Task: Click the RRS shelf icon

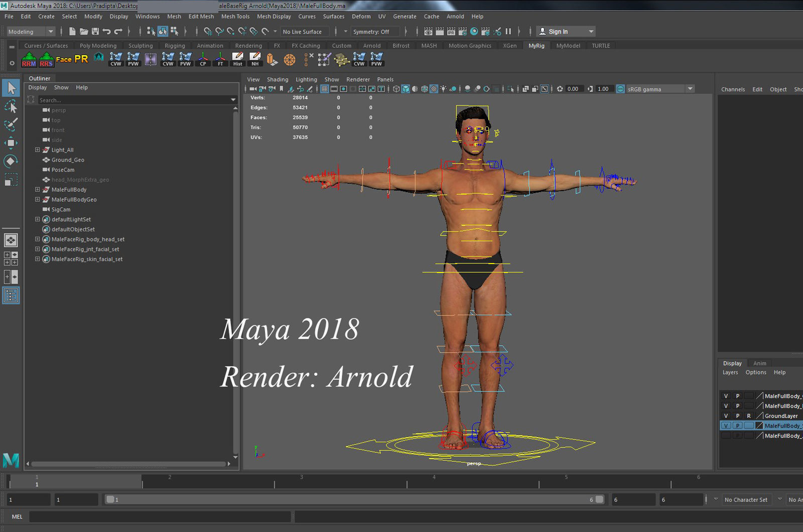Action: click(x=46, y=60)
